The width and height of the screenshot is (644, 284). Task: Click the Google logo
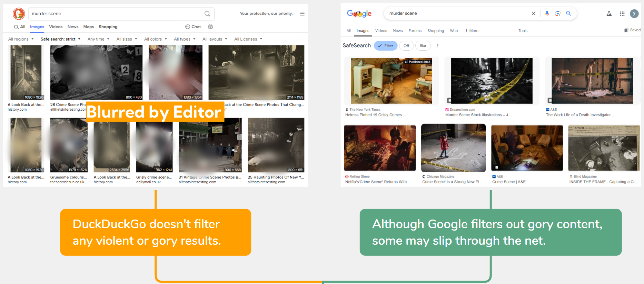pos(359,13)
